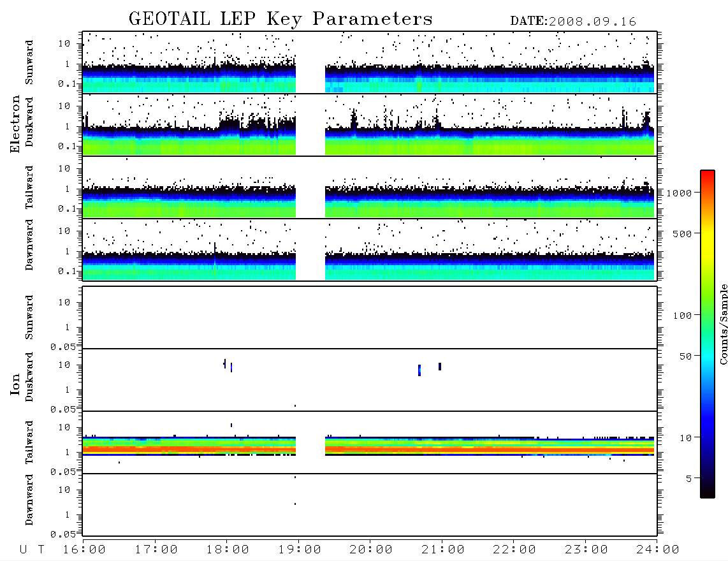Click the 0.05 tick of Ion Dawnward panel
Screen dimensions: 728x561
coord(62,534)
